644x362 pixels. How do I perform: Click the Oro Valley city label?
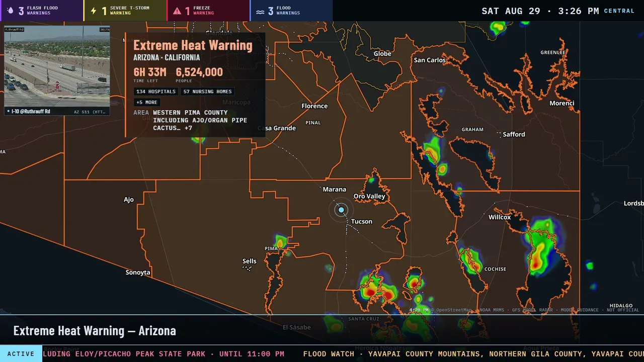pos(369,196)
